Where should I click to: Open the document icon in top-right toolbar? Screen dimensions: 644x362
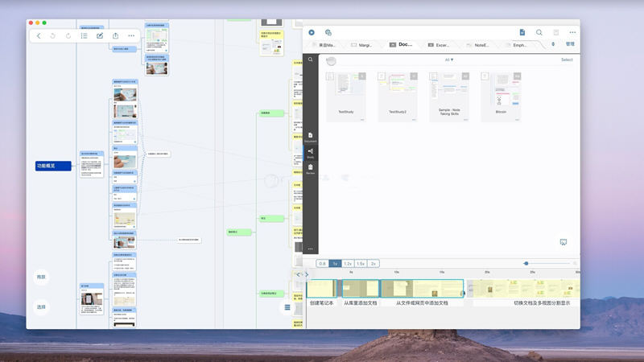click(x=522, y=32)
